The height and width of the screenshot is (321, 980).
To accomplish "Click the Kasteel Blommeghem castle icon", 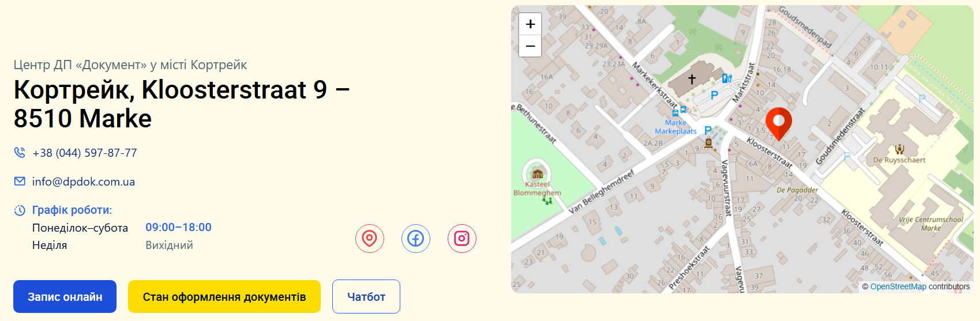I will pyautogui.click(x=538, y=173).
